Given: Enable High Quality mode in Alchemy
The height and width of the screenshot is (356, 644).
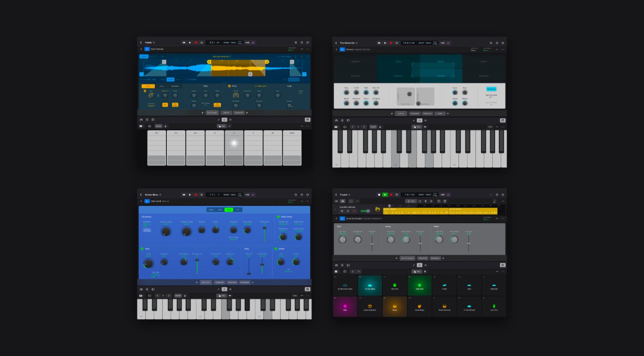Looking at the screenshot, I should point(491,89).
